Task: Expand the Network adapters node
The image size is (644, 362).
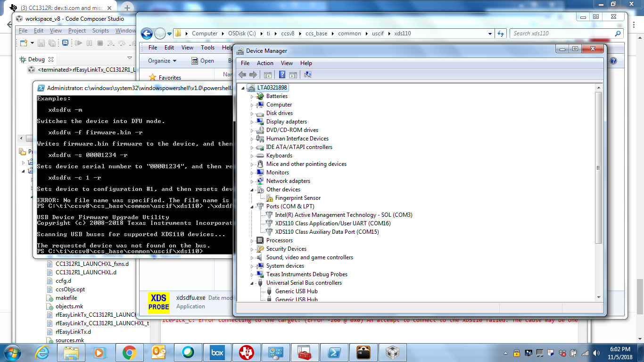Action: [x=252, y=181]
